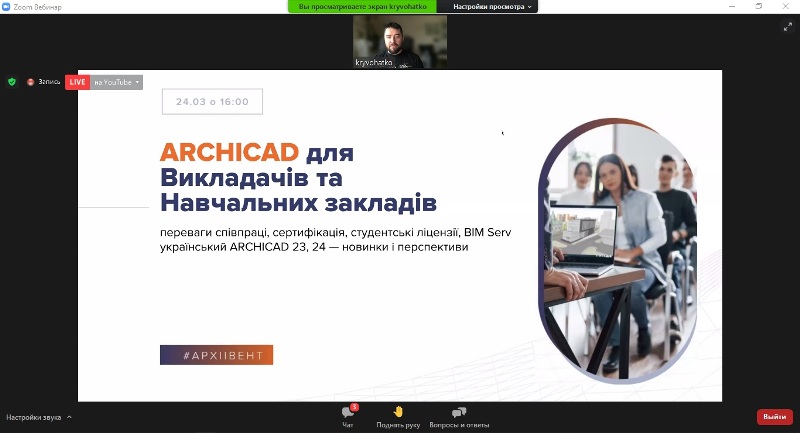
Task: Click the green screen-sharing notice banner
Action: (362, 7)
